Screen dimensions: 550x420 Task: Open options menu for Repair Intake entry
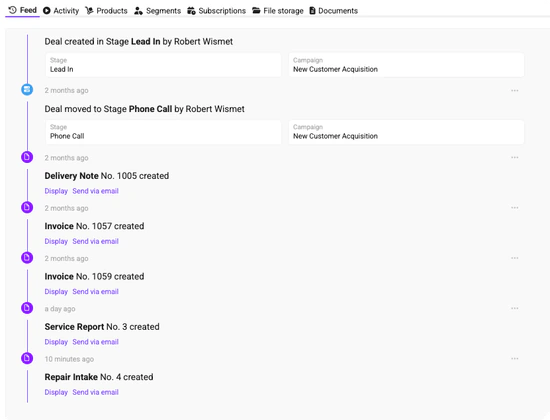point(515,359)
